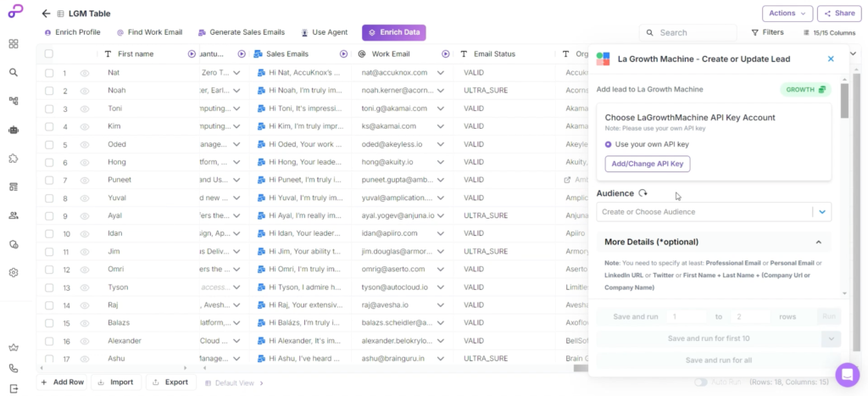Click the Add/Change API Key button
Viewport: 868px width, 396px height.
tap(648, 164)
